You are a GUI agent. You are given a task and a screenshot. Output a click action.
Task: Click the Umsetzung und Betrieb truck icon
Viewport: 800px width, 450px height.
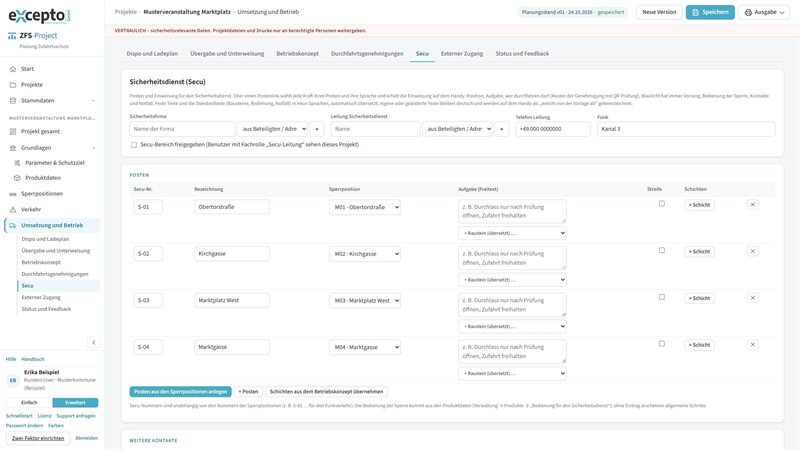[13, 226]
